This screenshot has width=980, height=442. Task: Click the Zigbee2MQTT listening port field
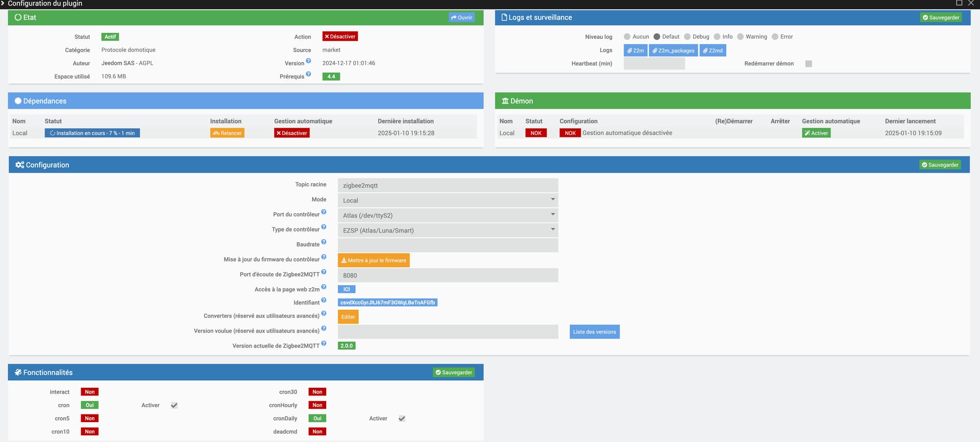(x=448, y=275)
